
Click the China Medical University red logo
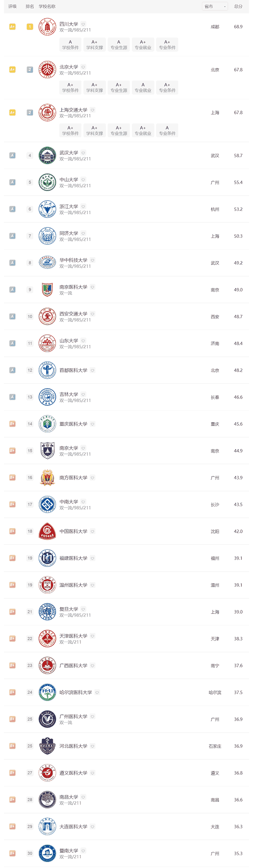[x=47, y=531]
